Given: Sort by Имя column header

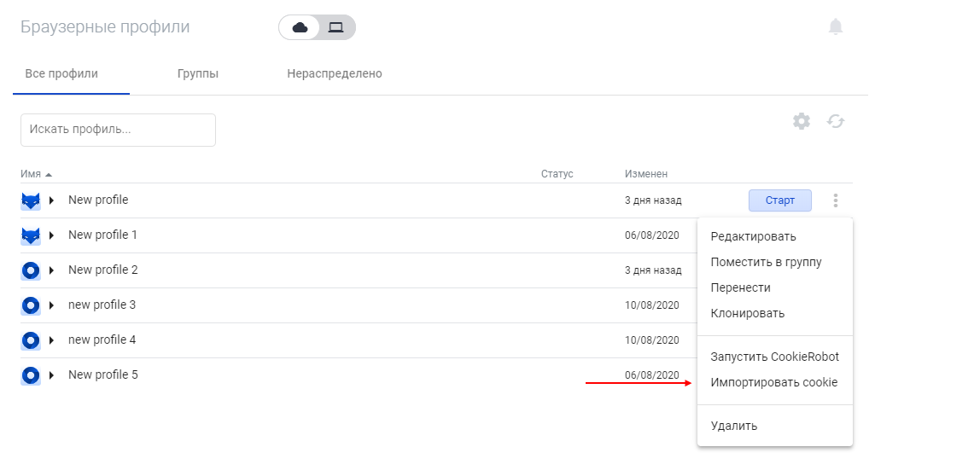Looking at the screenshot, I should pyautogui.click(x=36, y=174).
